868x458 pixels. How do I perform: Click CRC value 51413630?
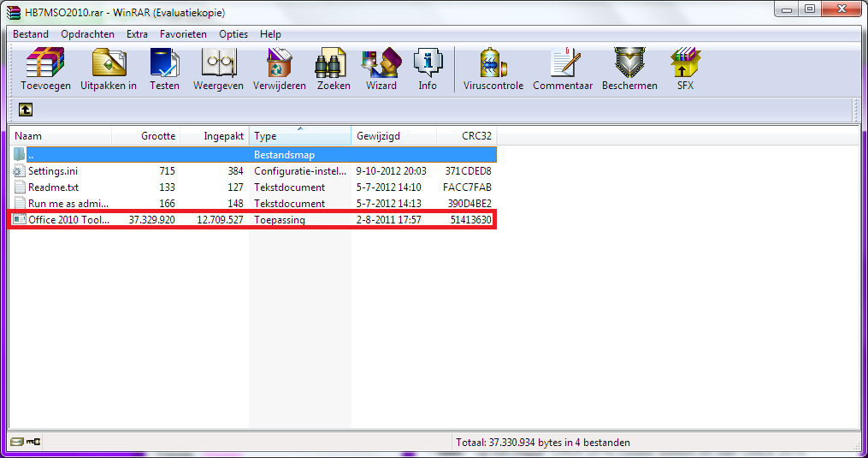pos(470,219)
